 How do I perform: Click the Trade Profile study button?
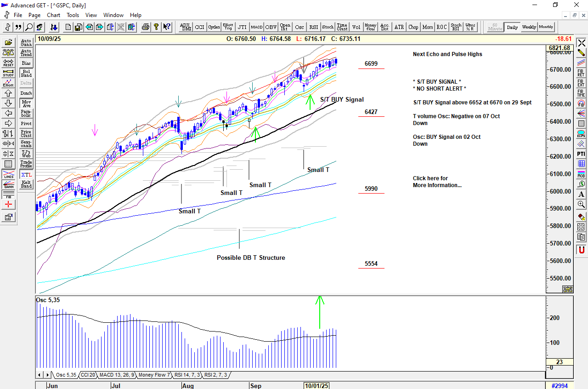tap(26, 164)
